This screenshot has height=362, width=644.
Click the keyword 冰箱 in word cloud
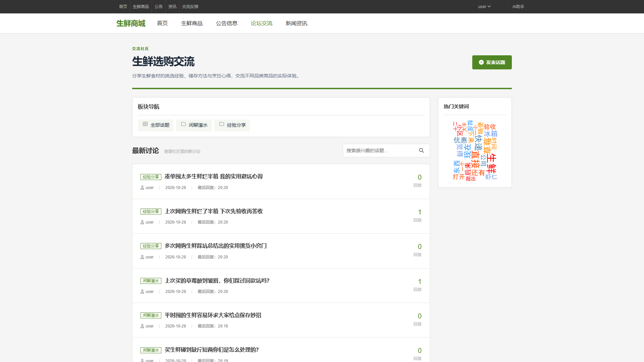point(490,133)
